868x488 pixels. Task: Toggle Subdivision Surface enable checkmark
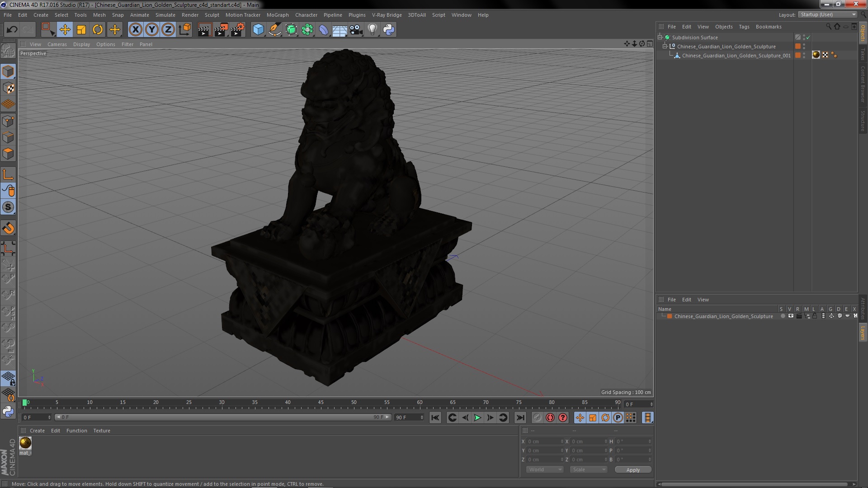point(808,38)
